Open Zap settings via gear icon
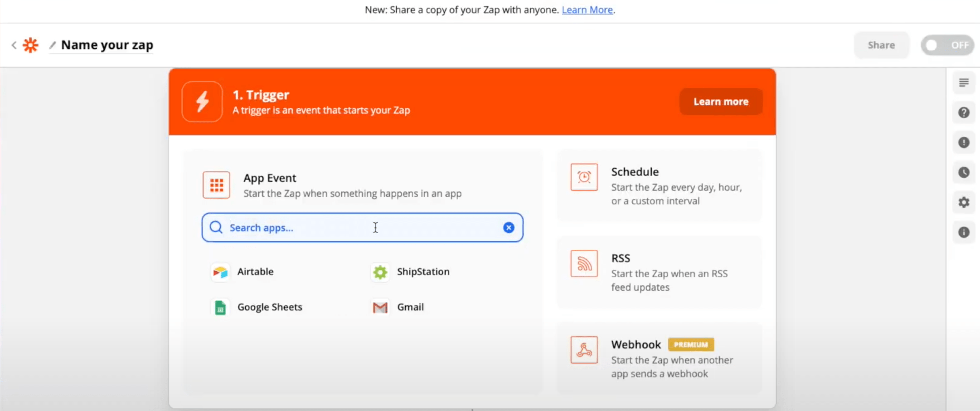 [964, 202]
